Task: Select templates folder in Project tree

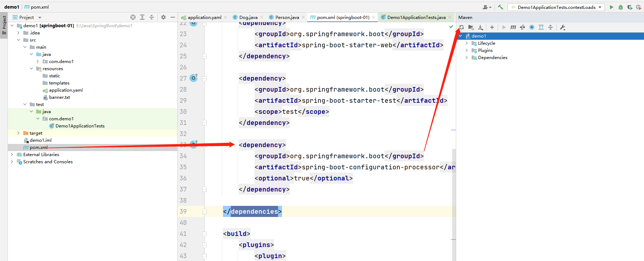Action: 59,83
